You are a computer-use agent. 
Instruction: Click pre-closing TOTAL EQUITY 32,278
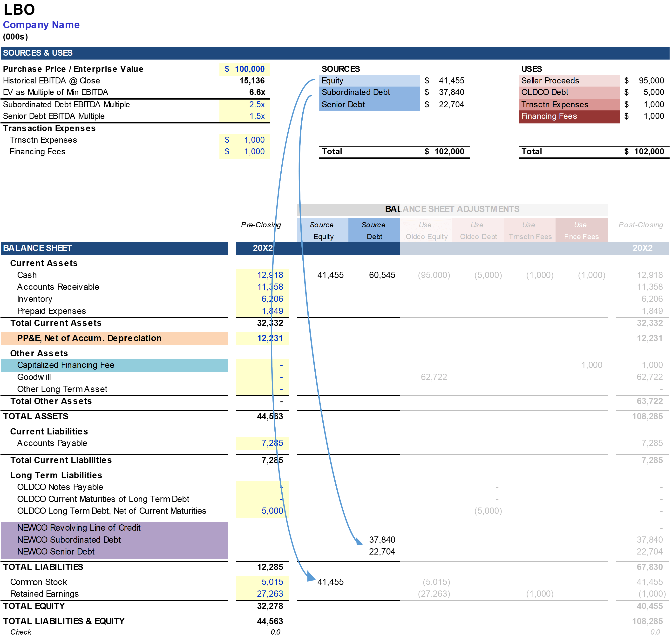(270, 606)
